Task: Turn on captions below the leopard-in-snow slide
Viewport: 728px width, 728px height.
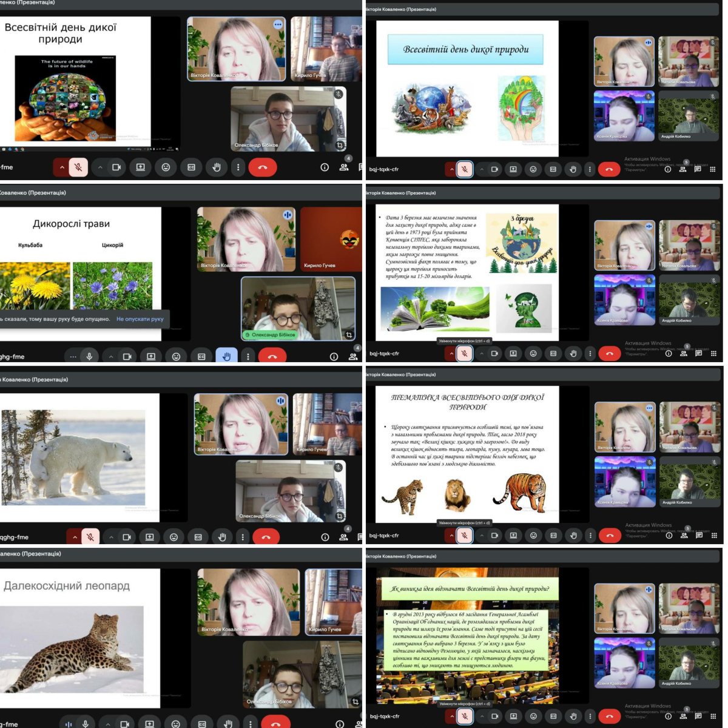Action: (x=202, y=724)
